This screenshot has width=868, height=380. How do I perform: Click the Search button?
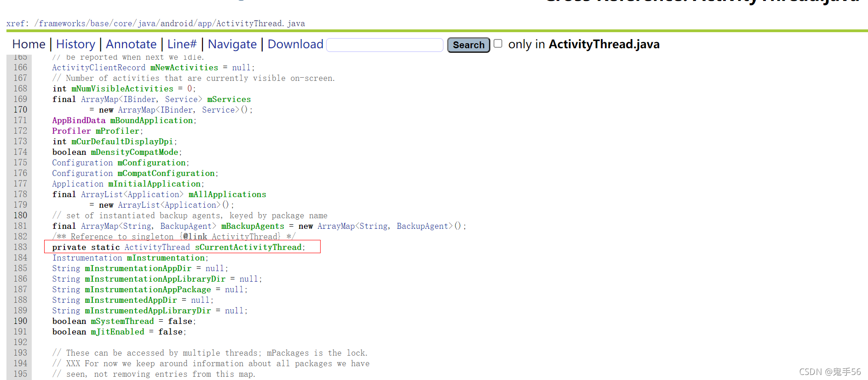[x=468, y=45]
